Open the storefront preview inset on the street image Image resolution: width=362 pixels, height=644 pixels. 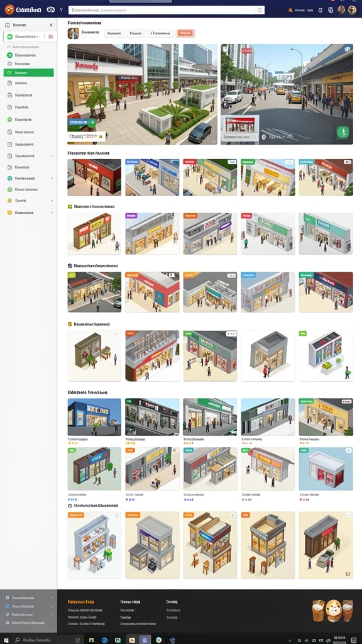pos(241,128)
